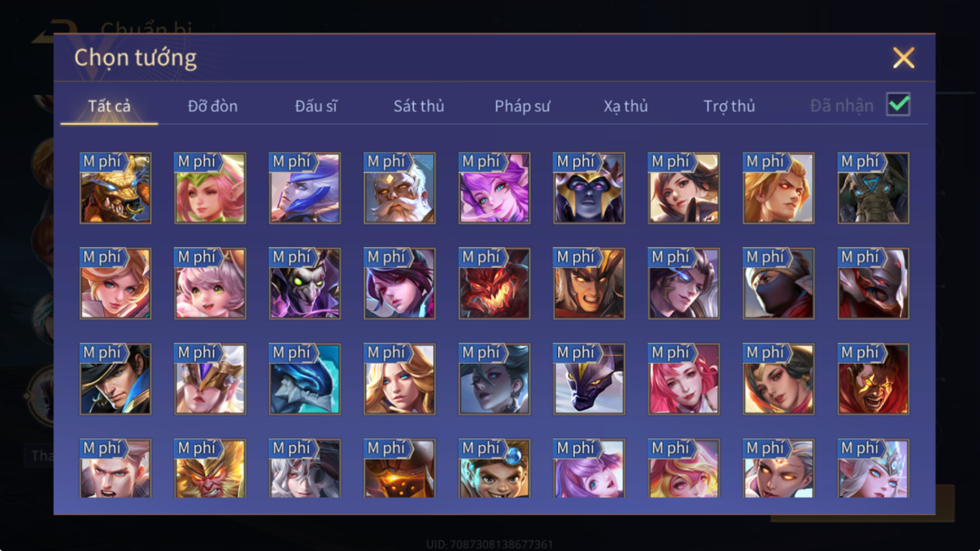Choose the green-eyed dark jester hero
The height and width of the screenshot is (551, 980).
point(305,283)
